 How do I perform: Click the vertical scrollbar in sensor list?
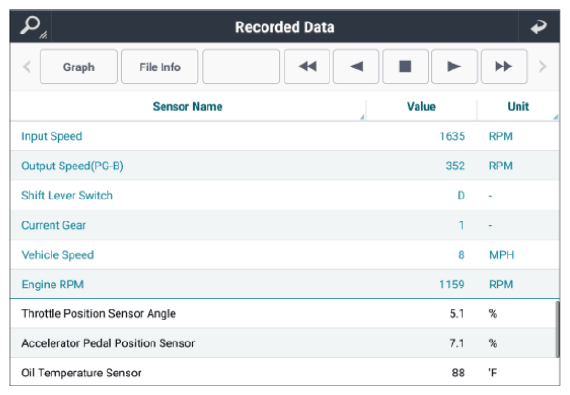tap(557, 329)
